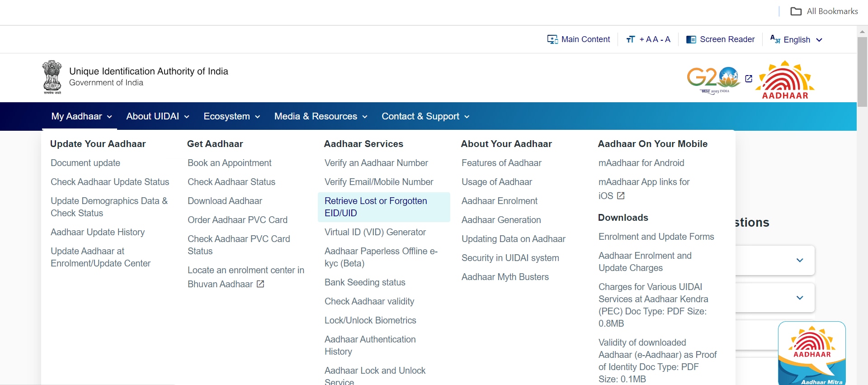Viewport: 868px width, 385px height.
Task: Select Download Aadhaar
Action: pos(225,201)
